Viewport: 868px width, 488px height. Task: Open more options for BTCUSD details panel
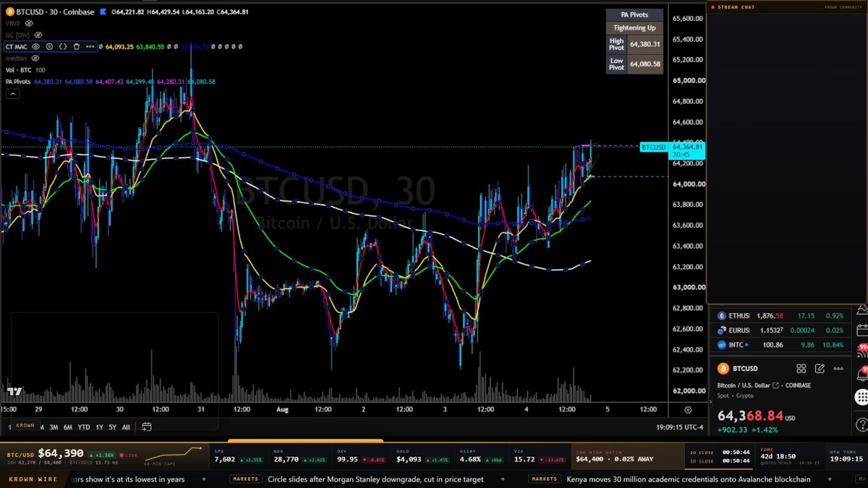pos(838,369)
